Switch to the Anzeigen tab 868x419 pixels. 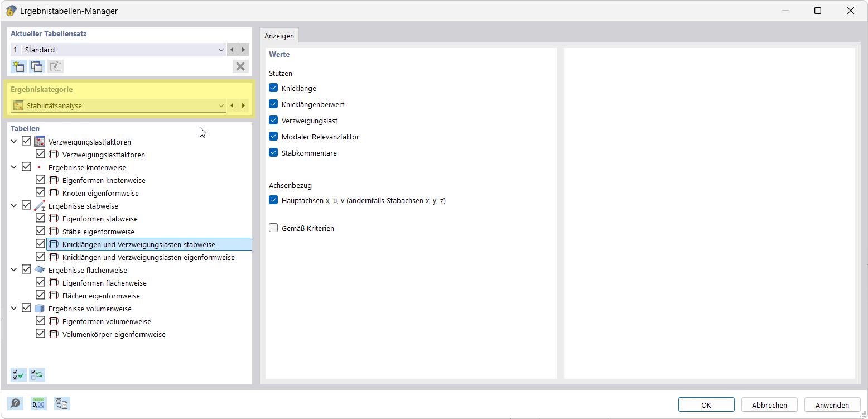click(x=279, y=35)
